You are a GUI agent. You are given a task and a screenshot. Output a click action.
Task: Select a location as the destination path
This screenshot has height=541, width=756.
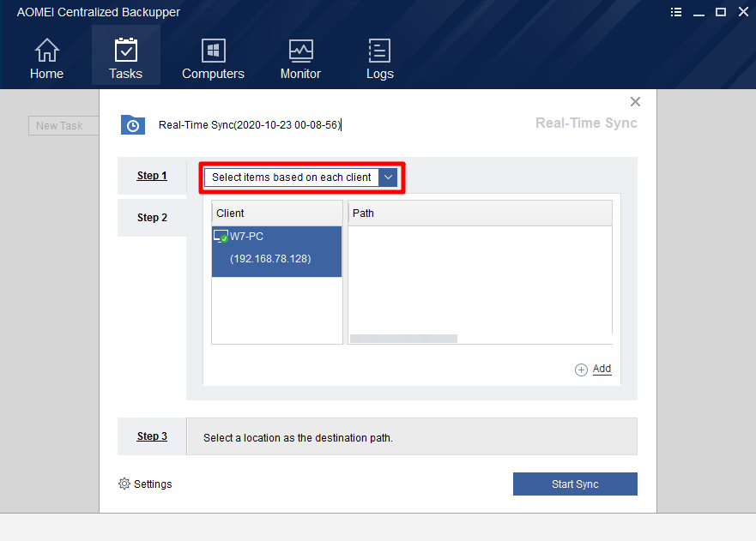click(x=412, y=436)
